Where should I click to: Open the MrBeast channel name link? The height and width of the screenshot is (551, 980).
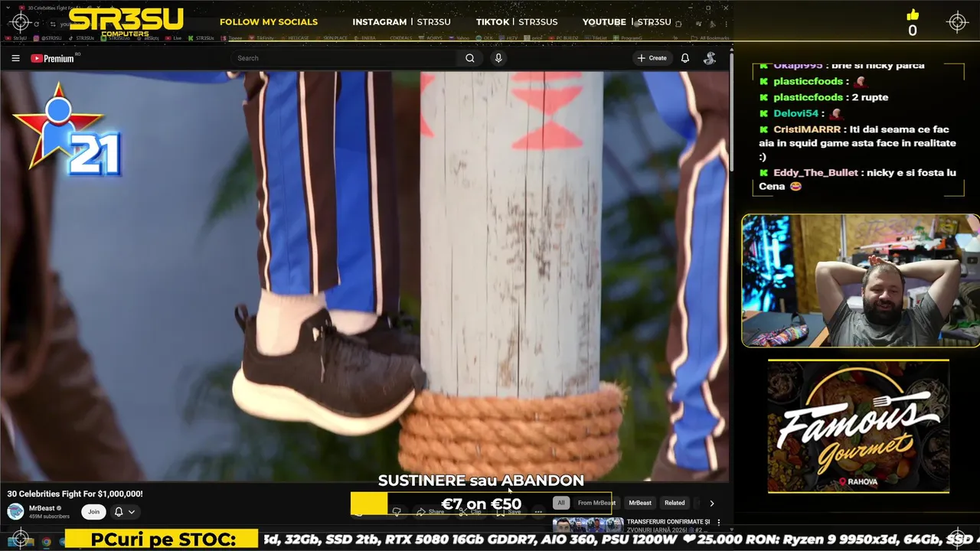click(x=42, y=508)
